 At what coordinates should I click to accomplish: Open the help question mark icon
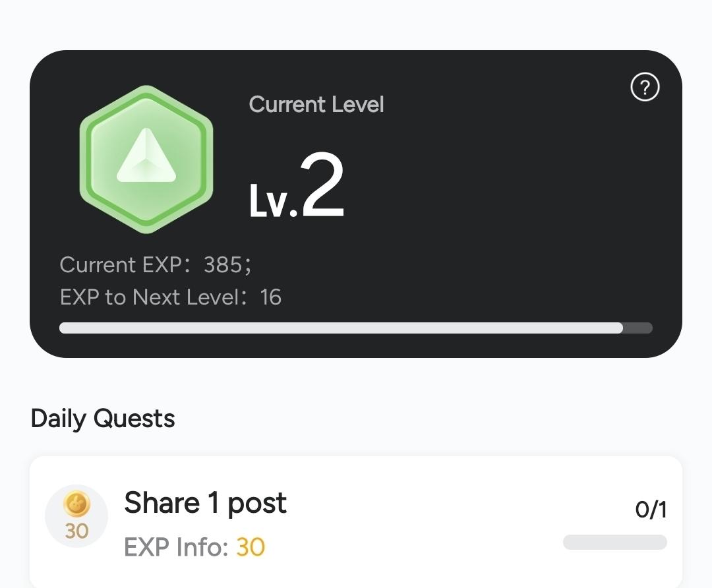click(645, 87)
